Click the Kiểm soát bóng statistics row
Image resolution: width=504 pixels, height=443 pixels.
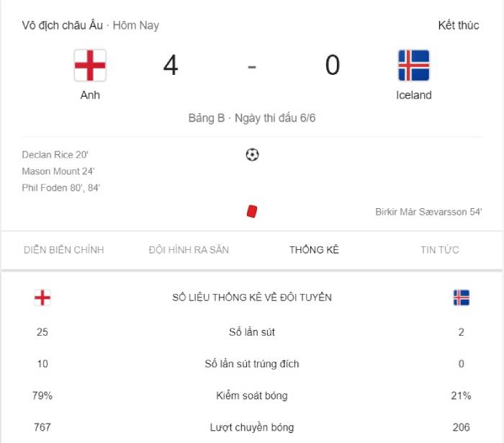coord(252,395)
